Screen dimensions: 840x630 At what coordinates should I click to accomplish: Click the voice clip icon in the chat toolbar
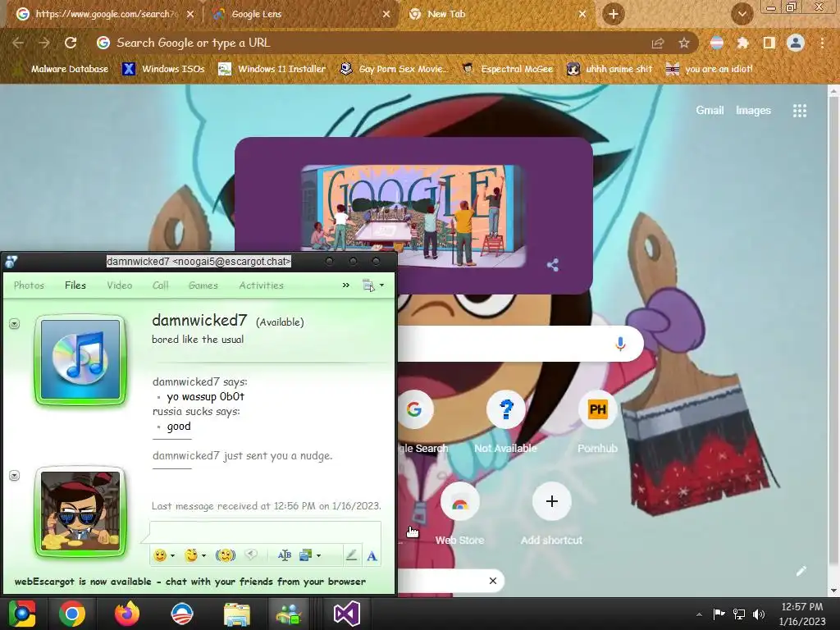tap(251, 555)
